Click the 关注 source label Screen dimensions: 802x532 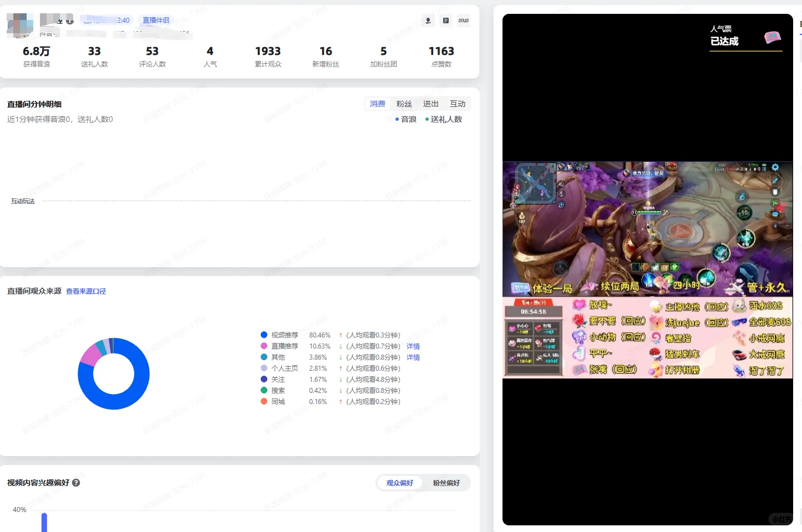(278, 380)
